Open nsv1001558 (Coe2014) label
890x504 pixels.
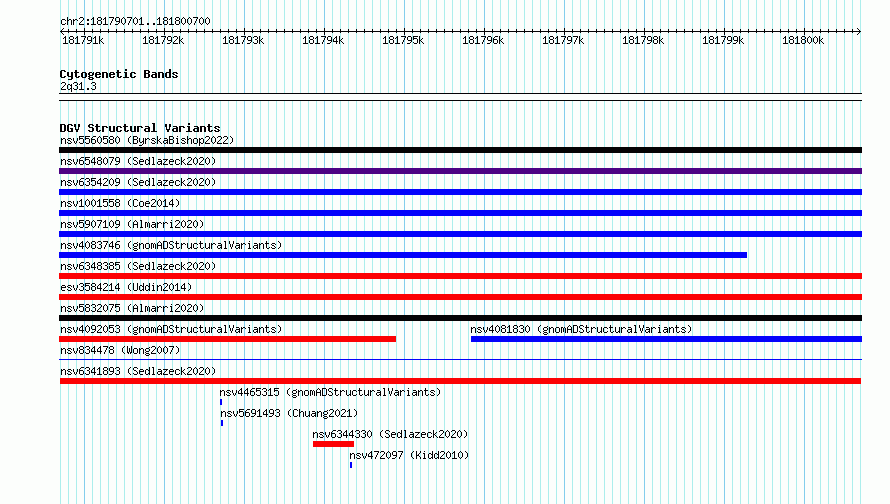(120, 203)
